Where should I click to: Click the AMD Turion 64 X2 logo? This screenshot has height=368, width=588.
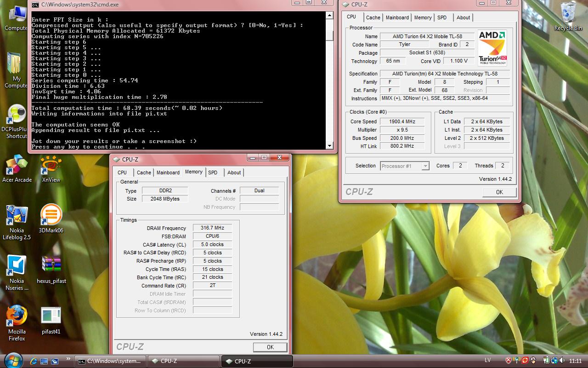(492, 48)
